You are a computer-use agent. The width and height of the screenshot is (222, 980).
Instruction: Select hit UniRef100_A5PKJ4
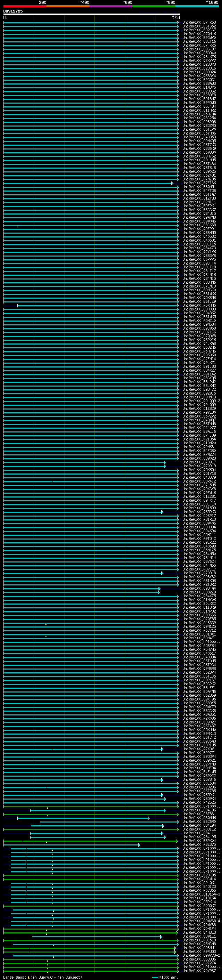[199, 902]
